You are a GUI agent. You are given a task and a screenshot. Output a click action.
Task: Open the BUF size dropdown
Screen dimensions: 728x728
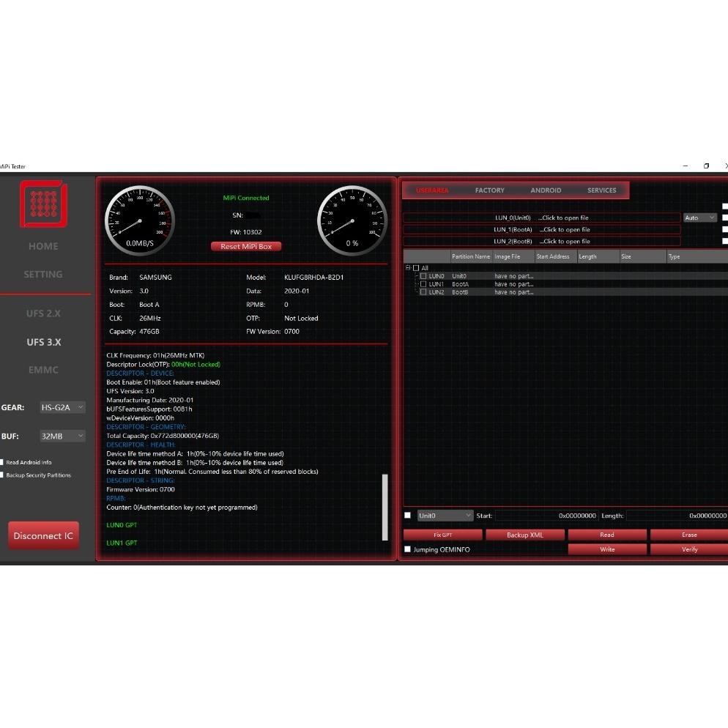[62, 436]
